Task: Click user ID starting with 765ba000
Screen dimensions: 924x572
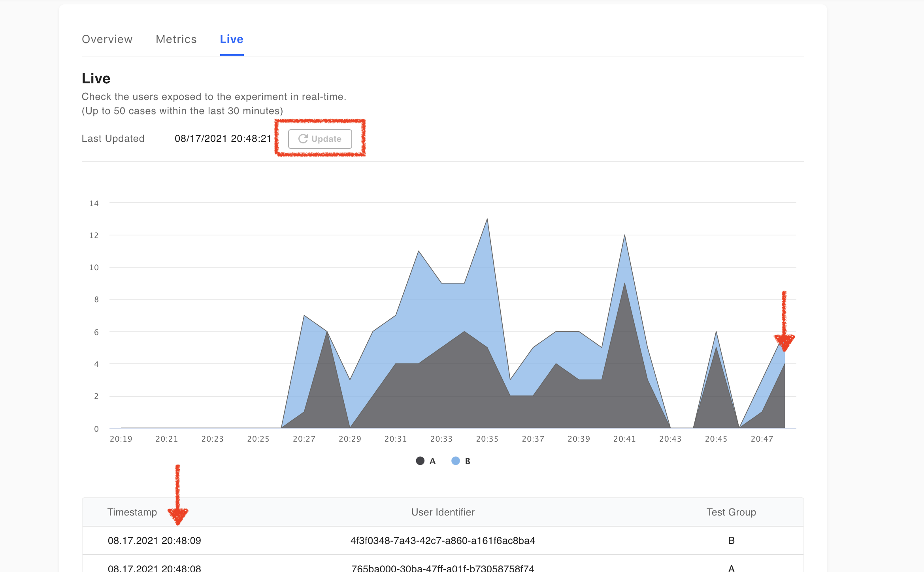Action: coord(443,568)
